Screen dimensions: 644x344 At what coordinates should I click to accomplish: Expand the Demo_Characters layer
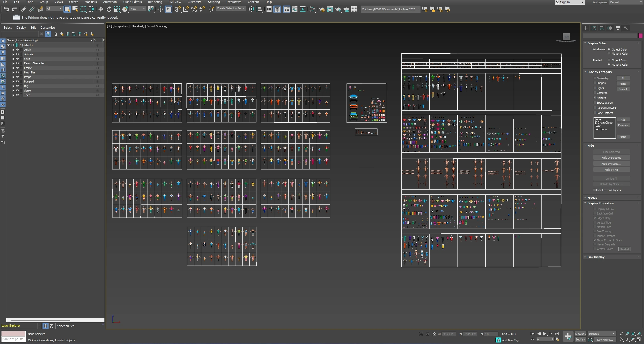pos(13,63)
